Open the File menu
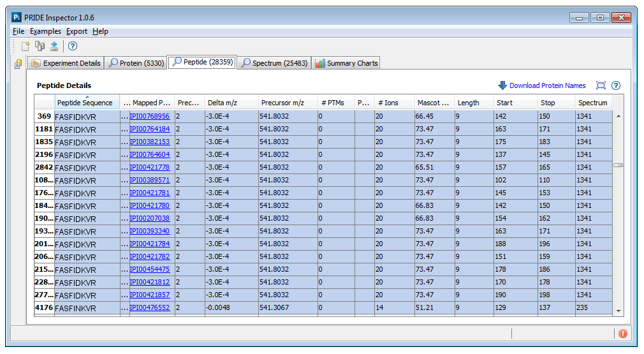Screen dimensions: 644x354 click(18, 31)
